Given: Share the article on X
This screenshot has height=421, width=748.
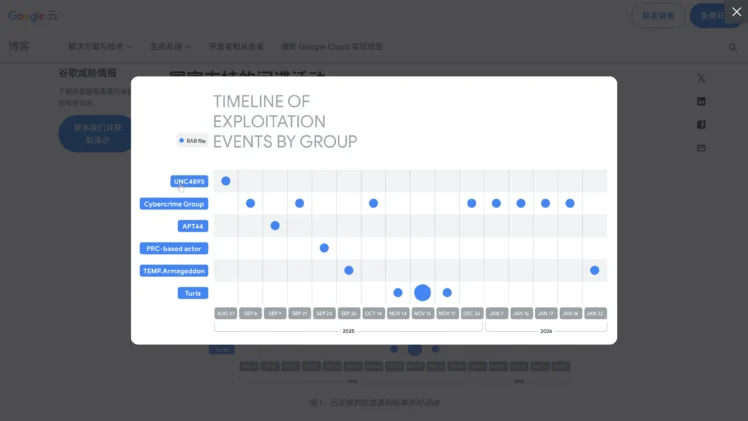Looking at the screenshot, I should coord(701,78).
